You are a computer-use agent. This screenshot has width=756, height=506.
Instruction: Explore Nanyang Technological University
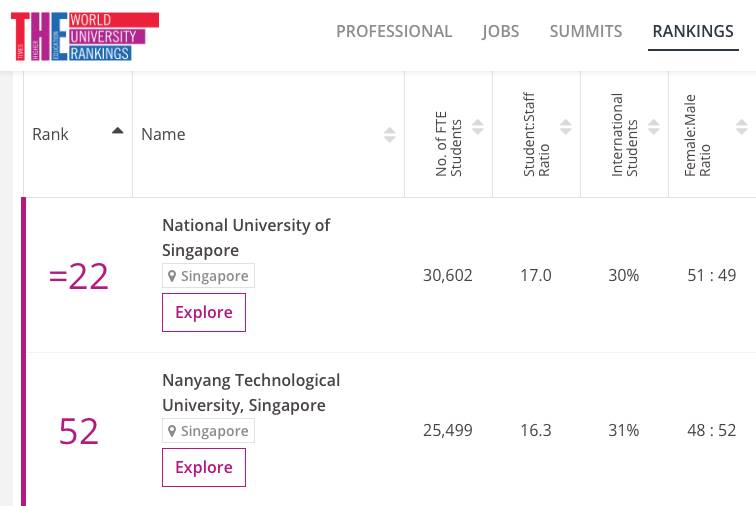click(x=204, y=467)
